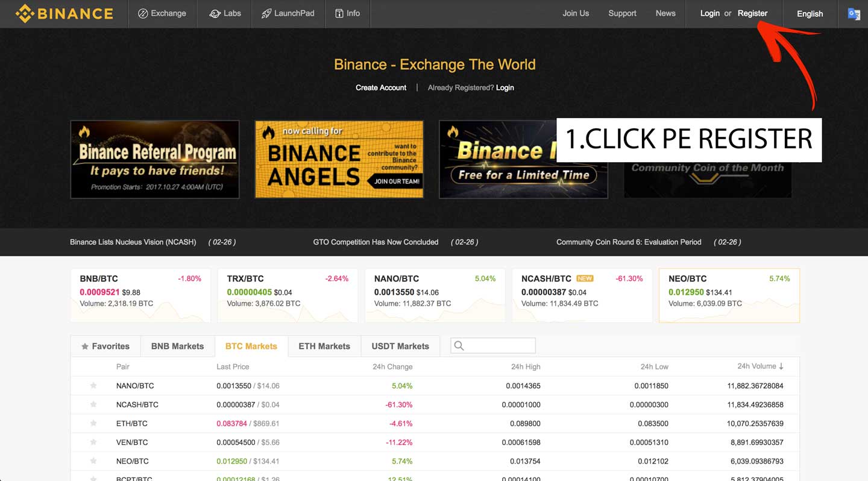868x481 pixels.
Task: Open NANO/BTC row in market table
Action: click(x=435, y=386)
